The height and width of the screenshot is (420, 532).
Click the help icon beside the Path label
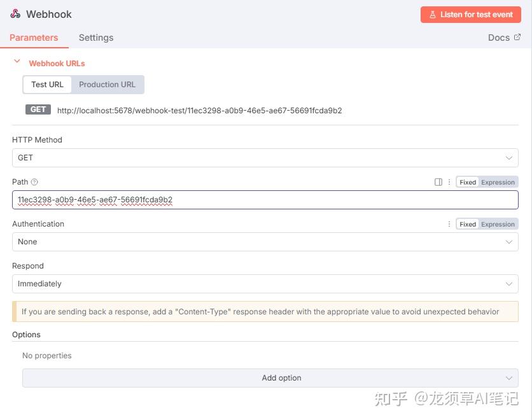tap(34, 182)
